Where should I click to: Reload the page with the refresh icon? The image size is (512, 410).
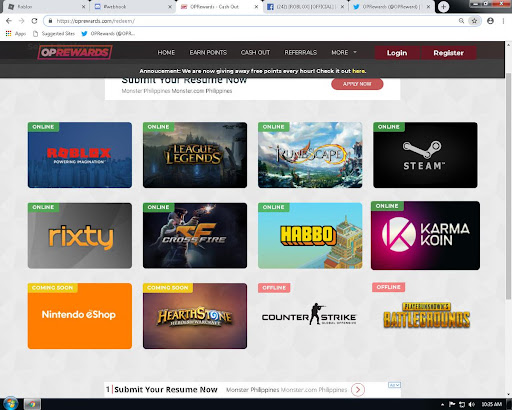tap(34, 21)
